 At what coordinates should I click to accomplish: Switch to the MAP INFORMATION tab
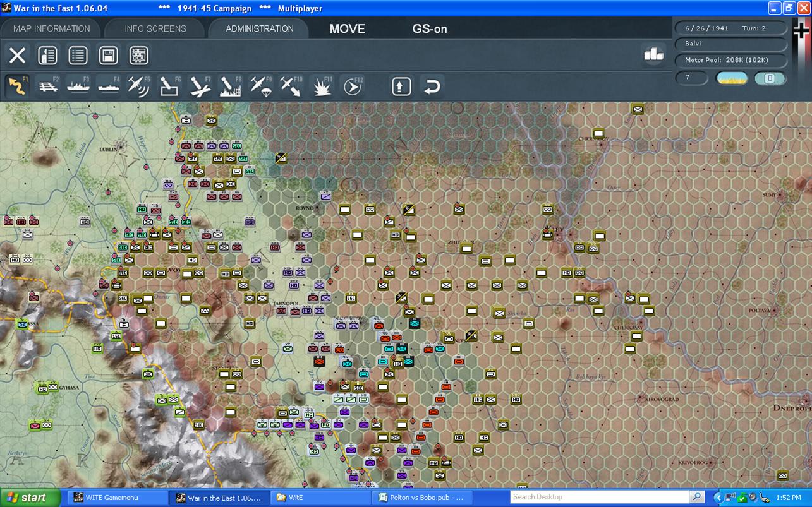51,28
